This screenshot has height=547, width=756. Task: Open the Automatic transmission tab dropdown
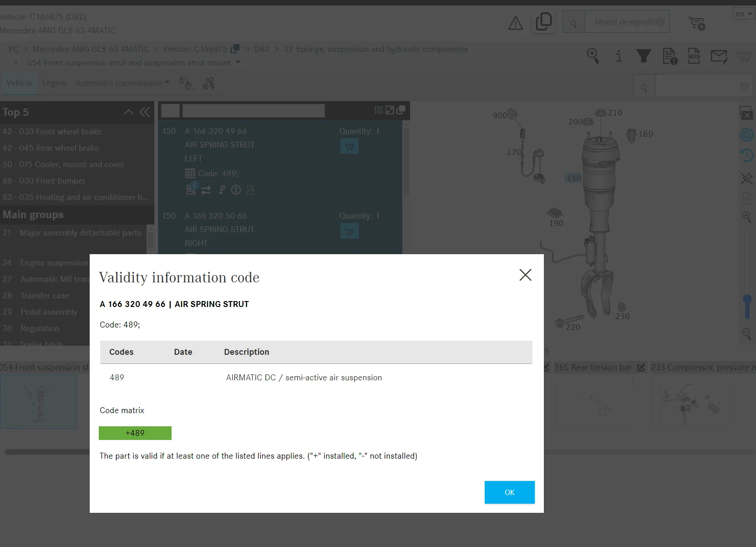pyautogui.click(x=122, y=83)
